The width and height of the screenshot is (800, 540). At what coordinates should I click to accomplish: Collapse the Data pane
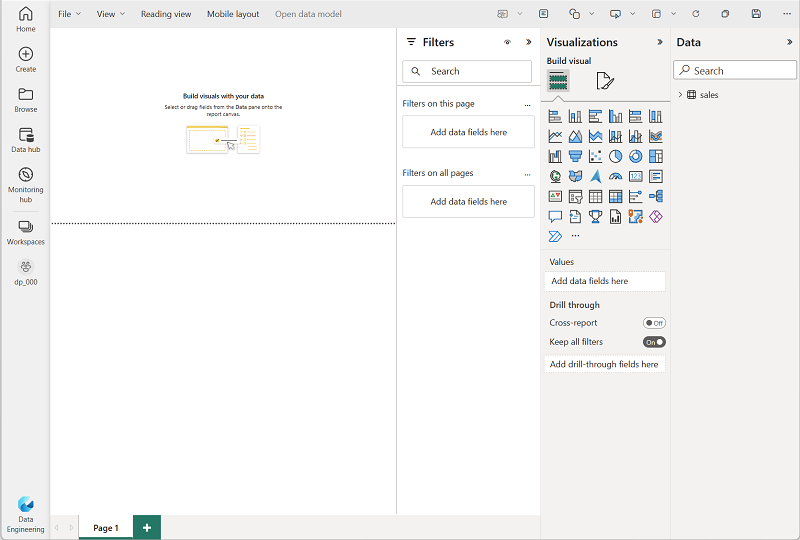pyautogui.click(x=789, y=42)
